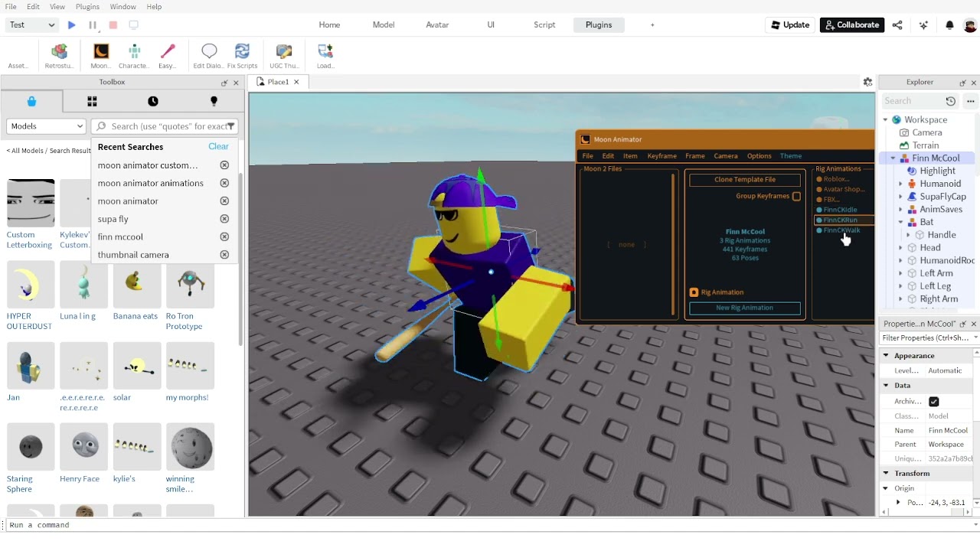Start playtest with the Play button

tap(72, 25)
